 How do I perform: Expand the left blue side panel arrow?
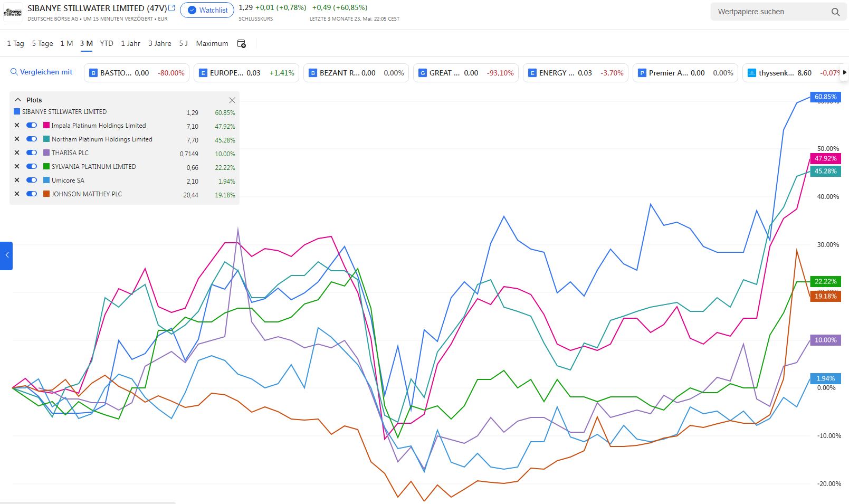pos(6,255)
